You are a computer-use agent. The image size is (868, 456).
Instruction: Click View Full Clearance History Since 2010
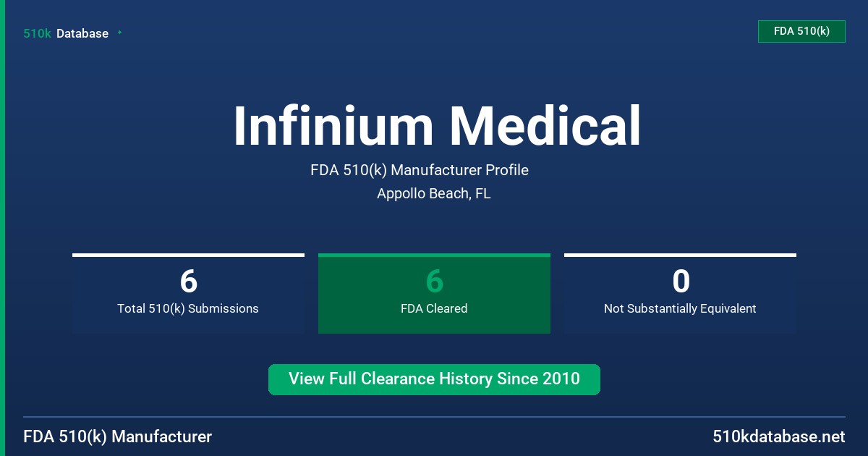(x=434, y=379)
